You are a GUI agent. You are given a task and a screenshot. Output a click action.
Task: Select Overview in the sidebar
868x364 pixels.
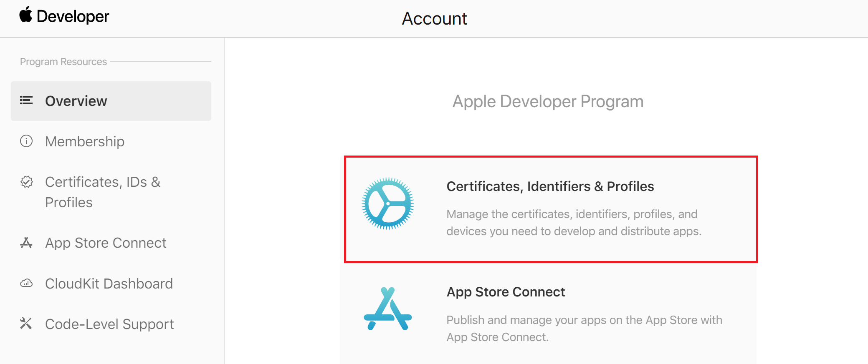(x=111, y=101)
